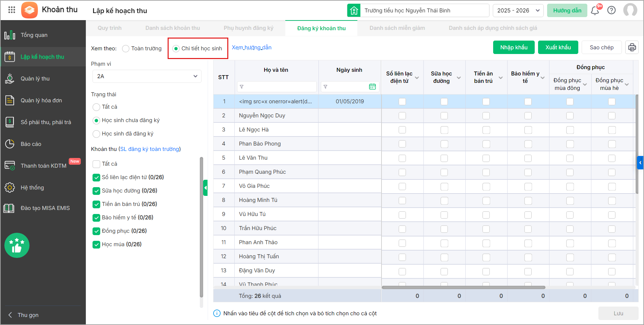Select Chi tiết học sinh view option
This screenshot has height=325, width=644.
[x=176, y=49]
